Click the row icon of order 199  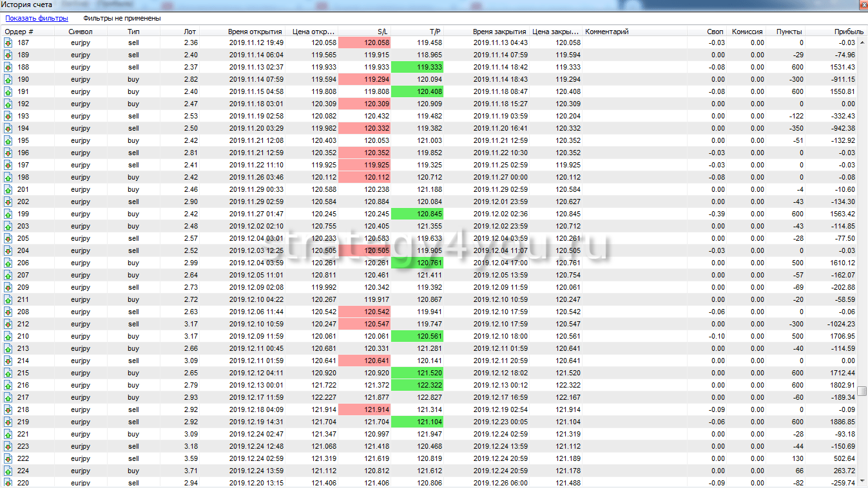point(8,214)
